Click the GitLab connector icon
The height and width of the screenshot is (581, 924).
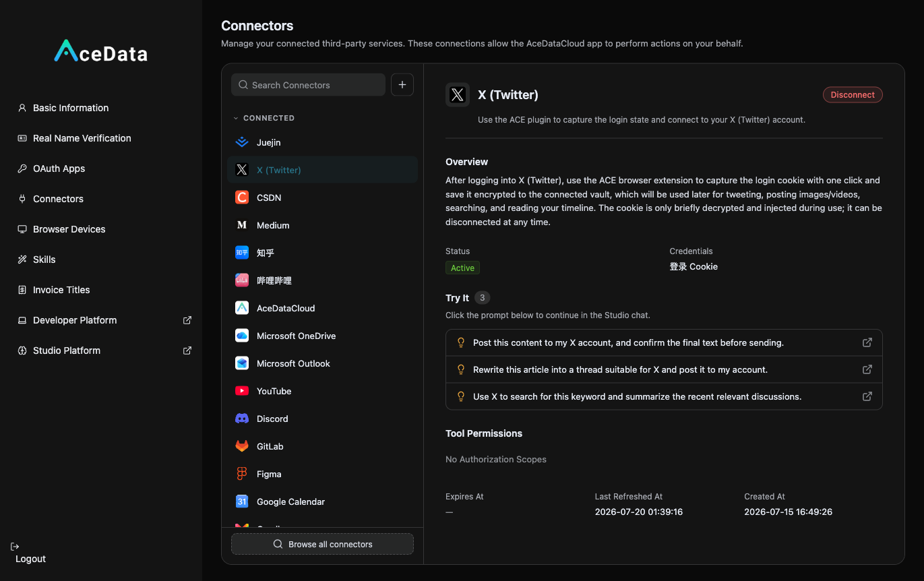click(242, 446)
